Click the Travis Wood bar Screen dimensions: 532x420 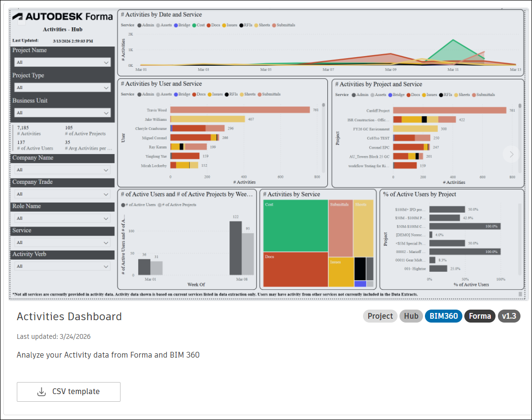coord(240,110)
